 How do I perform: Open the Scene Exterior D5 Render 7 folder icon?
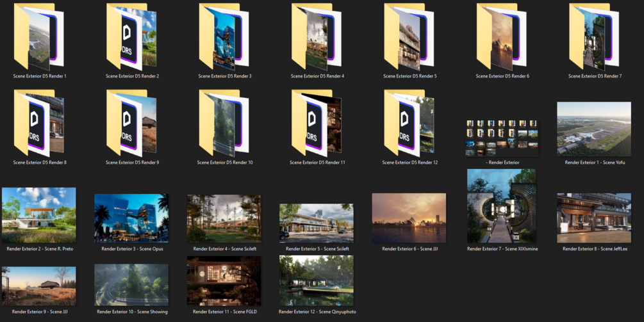pyautogui.click(x=594, y=37)
